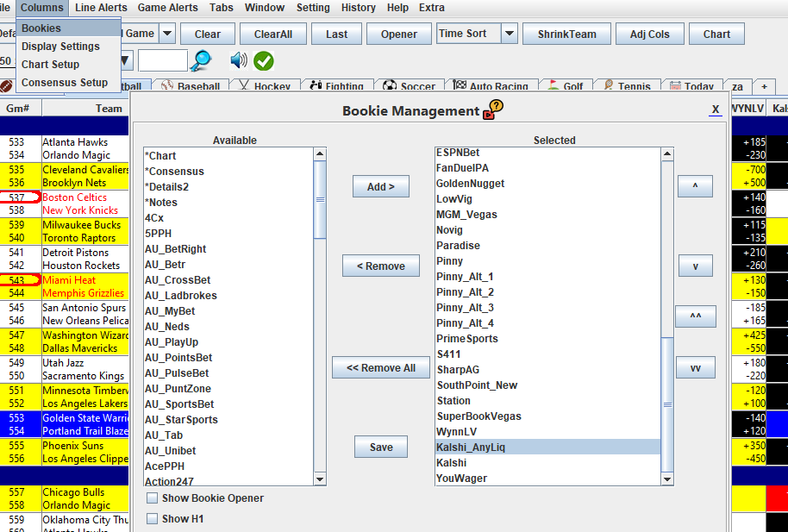This screenshot has width=788, height=532.
Task: Select SuperBookVegas in Selected list
Action: (x=547, y=416)
